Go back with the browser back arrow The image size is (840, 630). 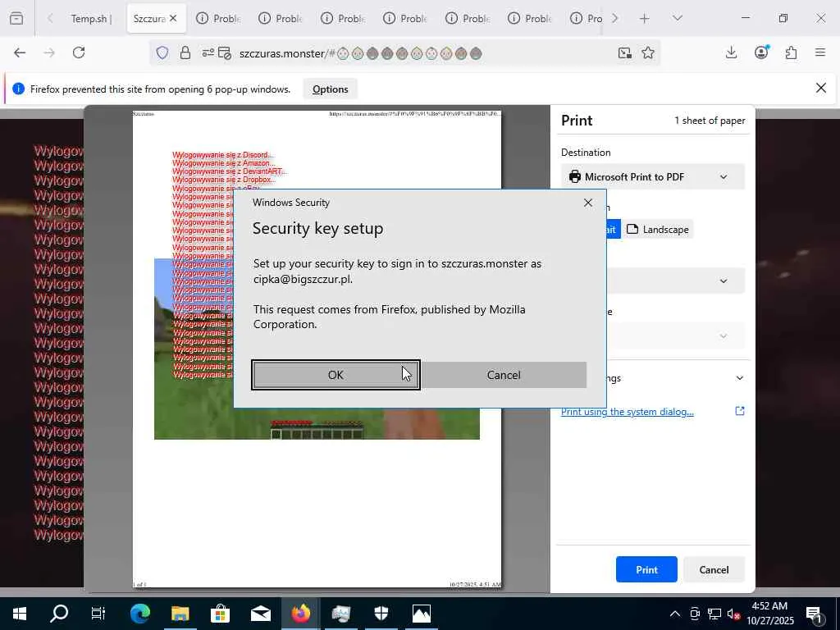click(x=20, y=52)
